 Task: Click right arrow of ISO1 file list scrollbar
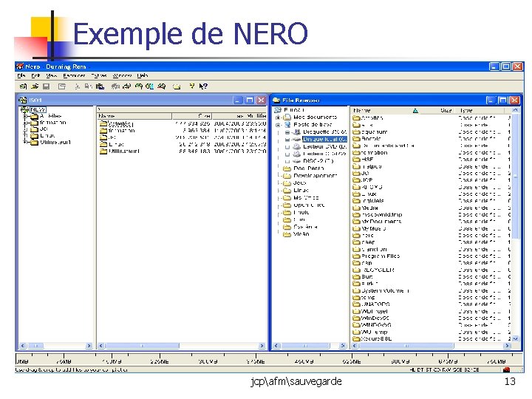[x=262, y=346]
